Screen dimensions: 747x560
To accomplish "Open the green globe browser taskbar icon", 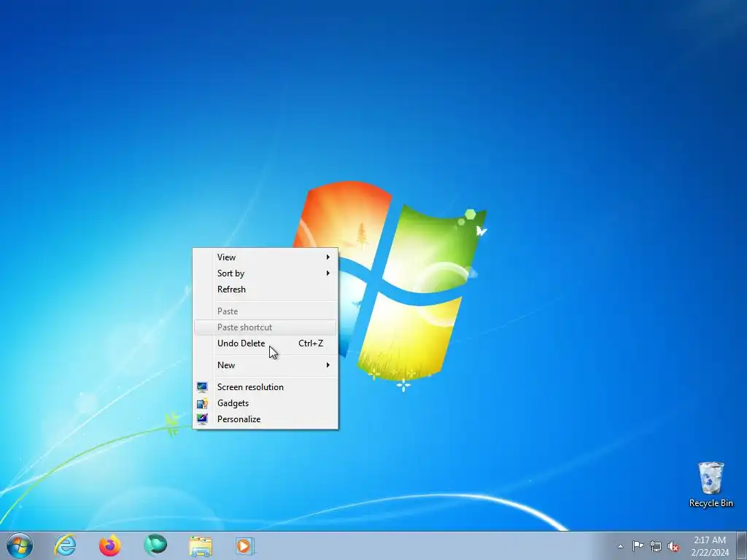I will pyautogui.click(x=155, y=545).
